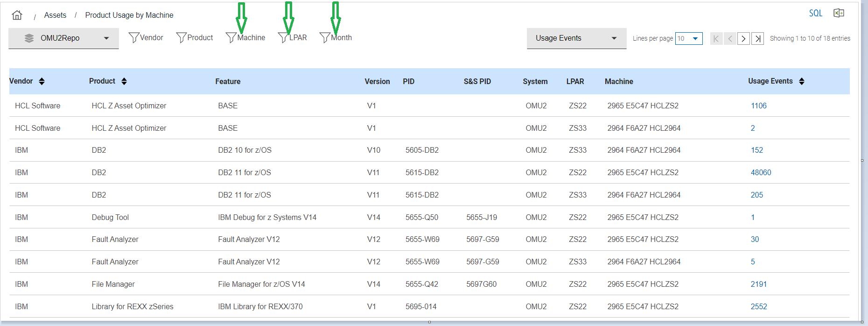868x326 pixels.
Task: Open the Month filter
Action: 336,38
